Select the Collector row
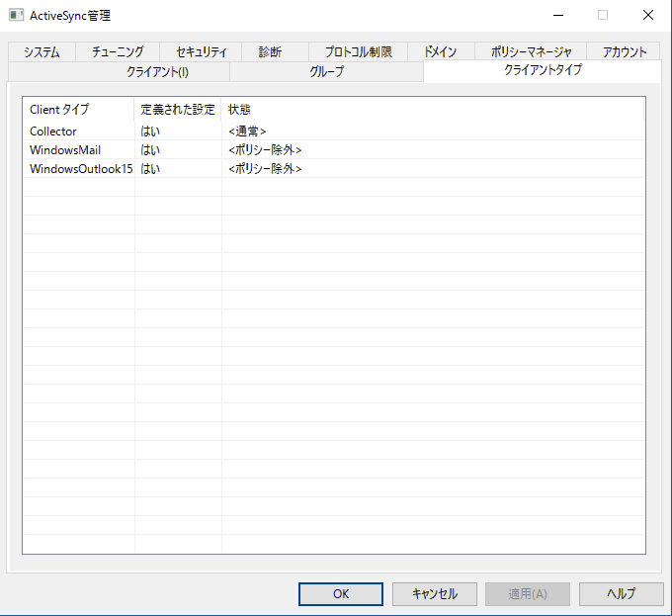The width and height of the screenshot is (672, 616). (x=334, y=132)
